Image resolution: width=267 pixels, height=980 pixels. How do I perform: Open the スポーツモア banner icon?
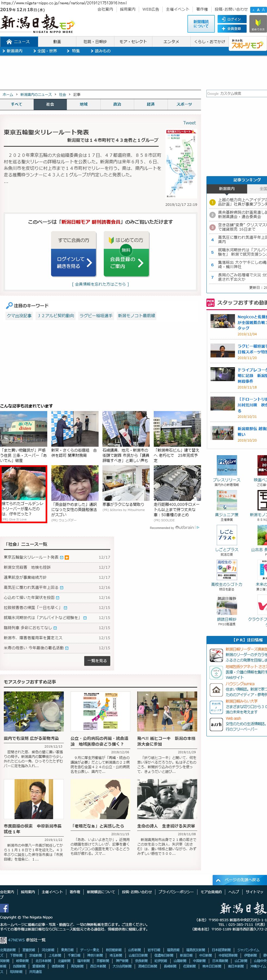247,45
